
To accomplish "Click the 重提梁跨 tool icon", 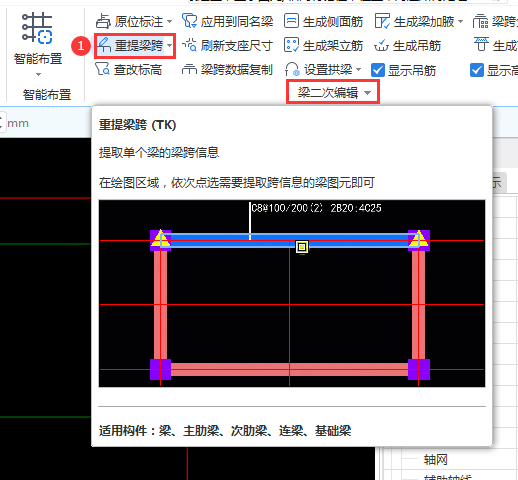I will point(104,45).
